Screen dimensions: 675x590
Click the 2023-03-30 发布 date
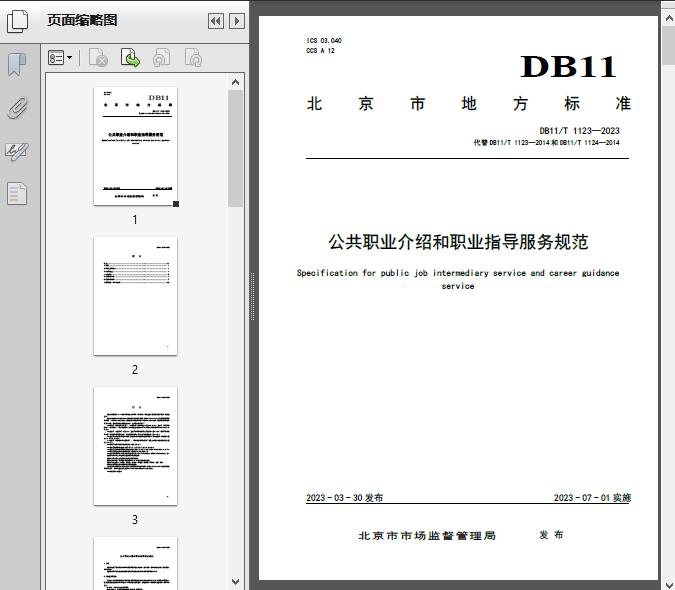pos(344,497)
